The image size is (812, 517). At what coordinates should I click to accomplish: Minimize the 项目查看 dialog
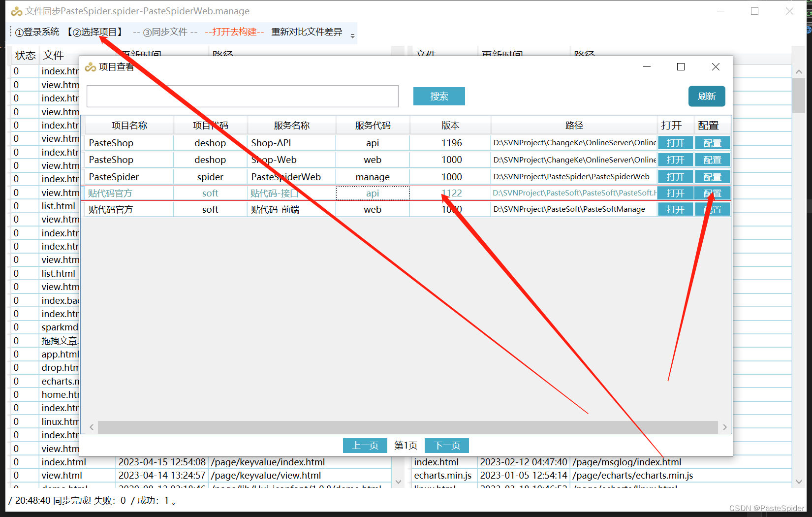coord(647,67)
